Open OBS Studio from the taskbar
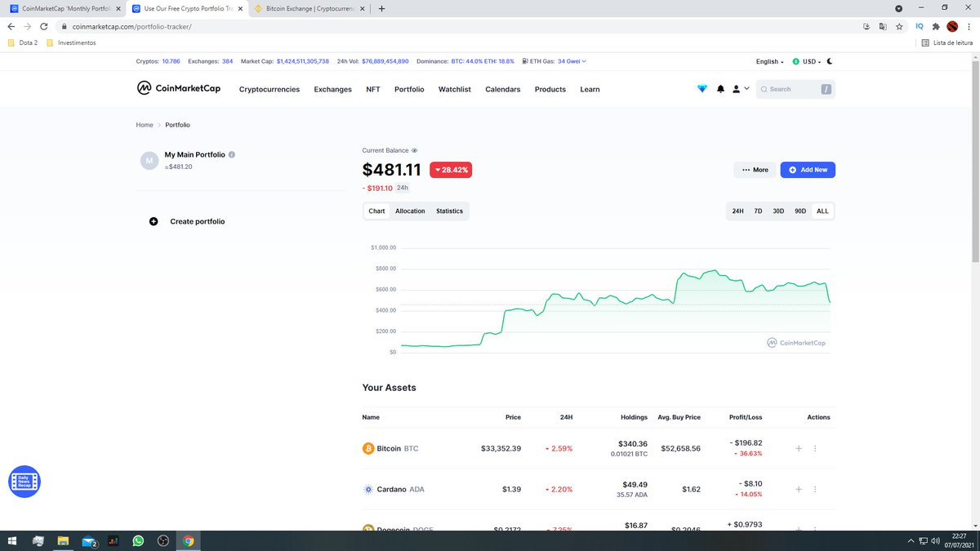The height and width of the screenshot is (551, 980). [163, 540]
